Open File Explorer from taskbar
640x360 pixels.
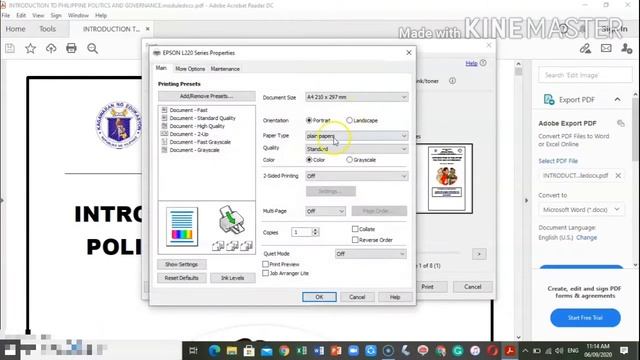click(232, 351)
